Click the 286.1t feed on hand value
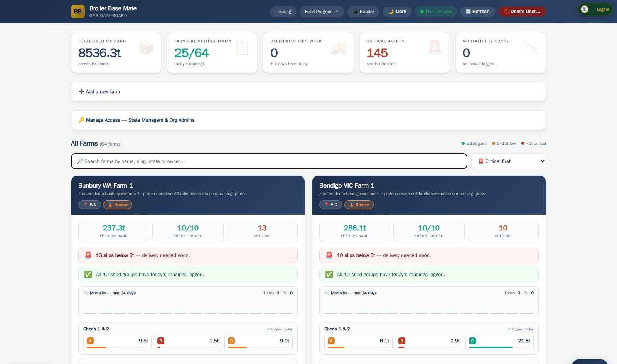Image resolution: width=617 pixels, height=364 pixels. pyautogui.click(x=355, y=228)
